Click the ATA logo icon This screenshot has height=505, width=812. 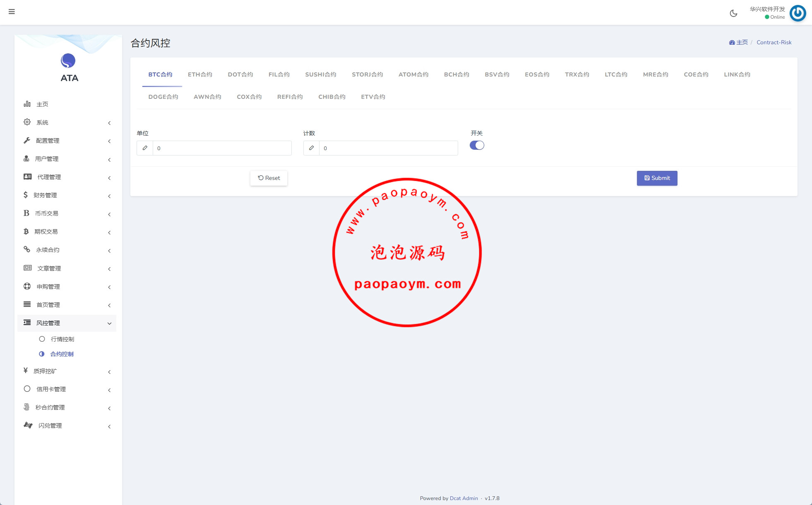pos(68,61)
